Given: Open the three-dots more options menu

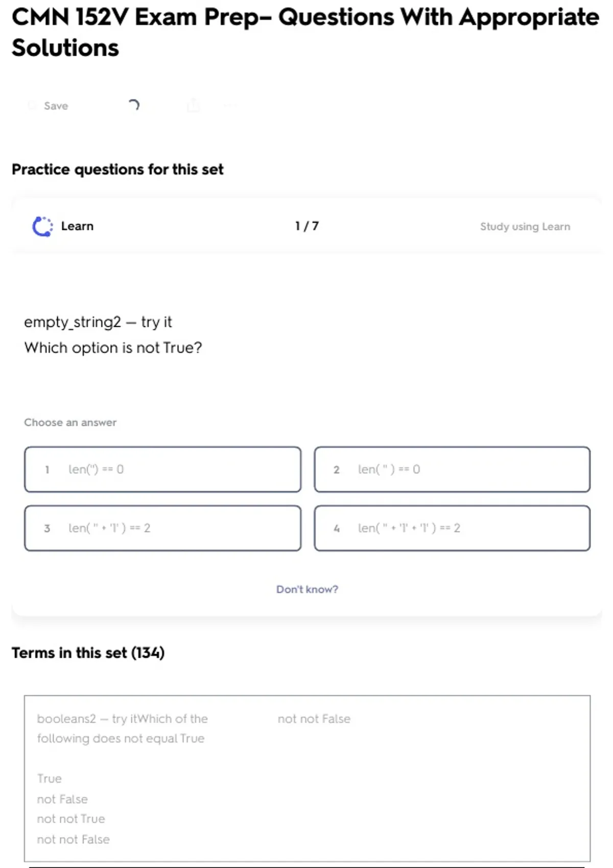Looking at the screenshot, I should pos(229,106).
